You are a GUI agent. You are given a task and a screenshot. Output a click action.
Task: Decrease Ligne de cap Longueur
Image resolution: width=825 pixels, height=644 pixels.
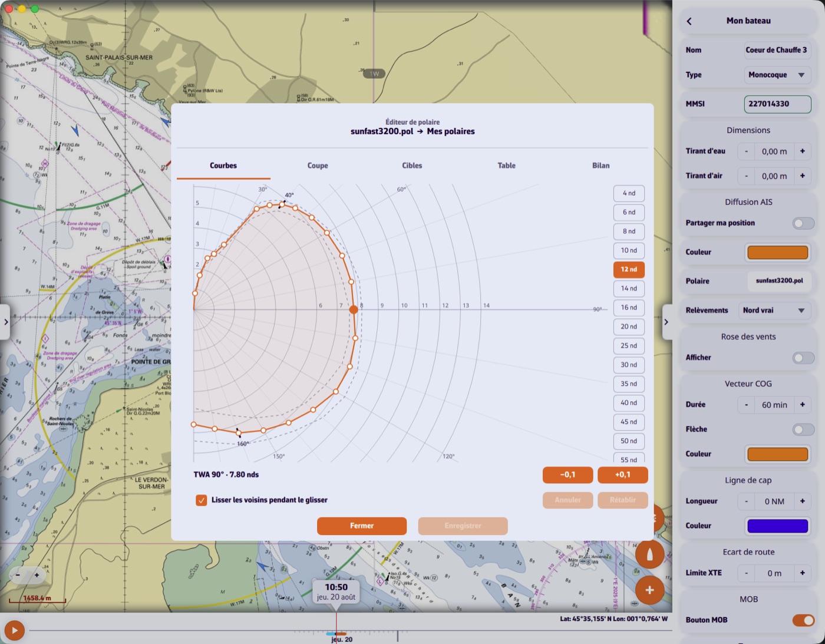(746, 501)
